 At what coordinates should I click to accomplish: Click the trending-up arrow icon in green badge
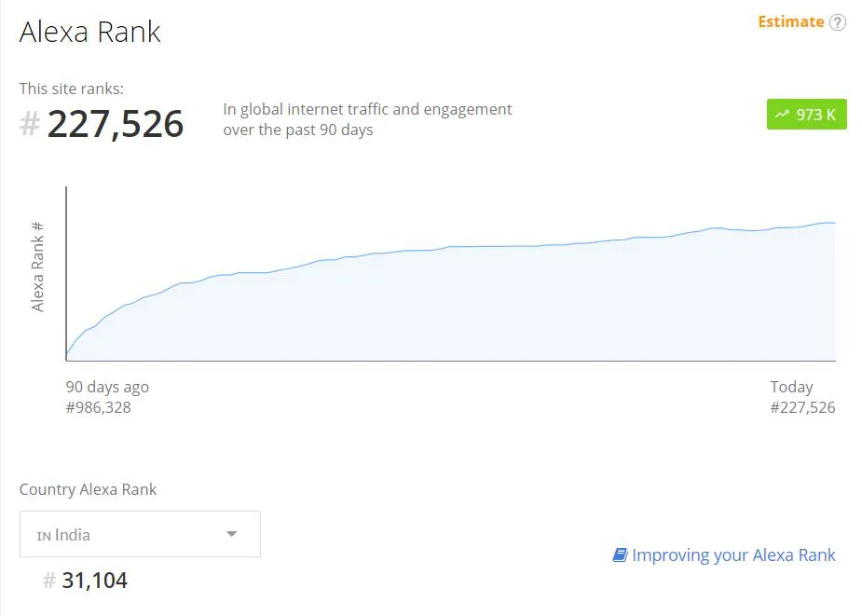[x=782, y=115]
